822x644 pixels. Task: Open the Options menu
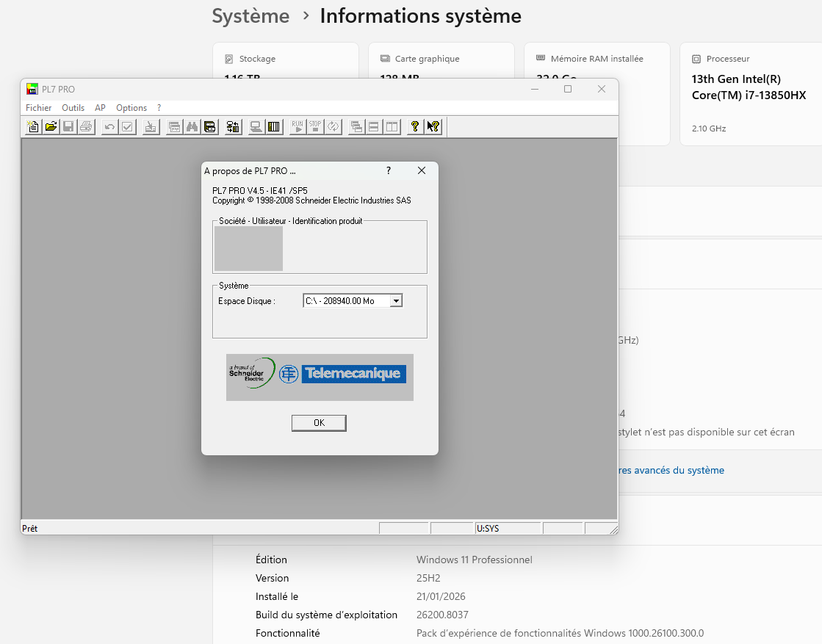point(131,108)
